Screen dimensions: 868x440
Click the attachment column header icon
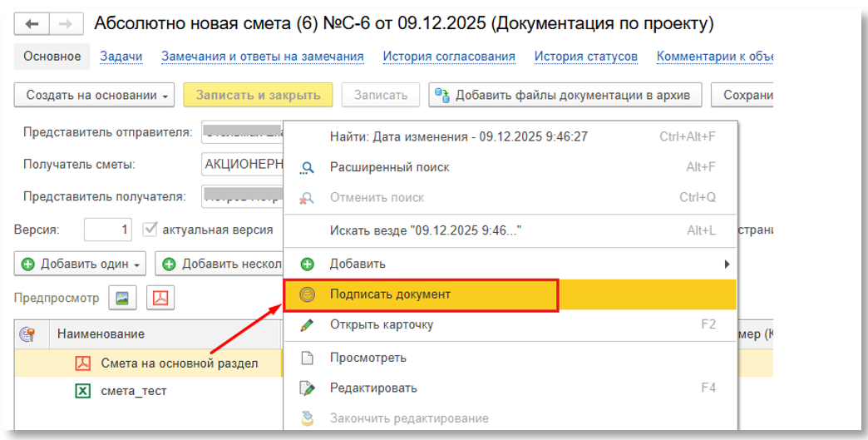coord(27,334)
